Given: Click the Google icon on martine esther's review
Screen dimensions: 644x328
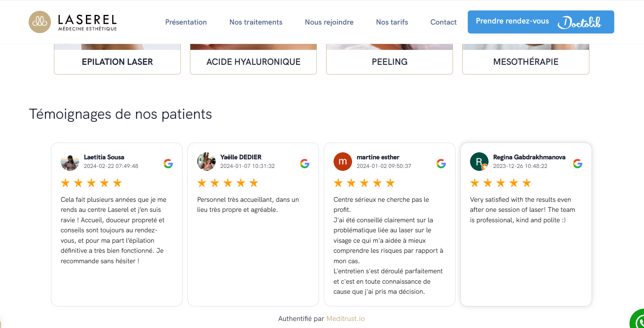Looking at the screenshot, I should tap(441, 163).
